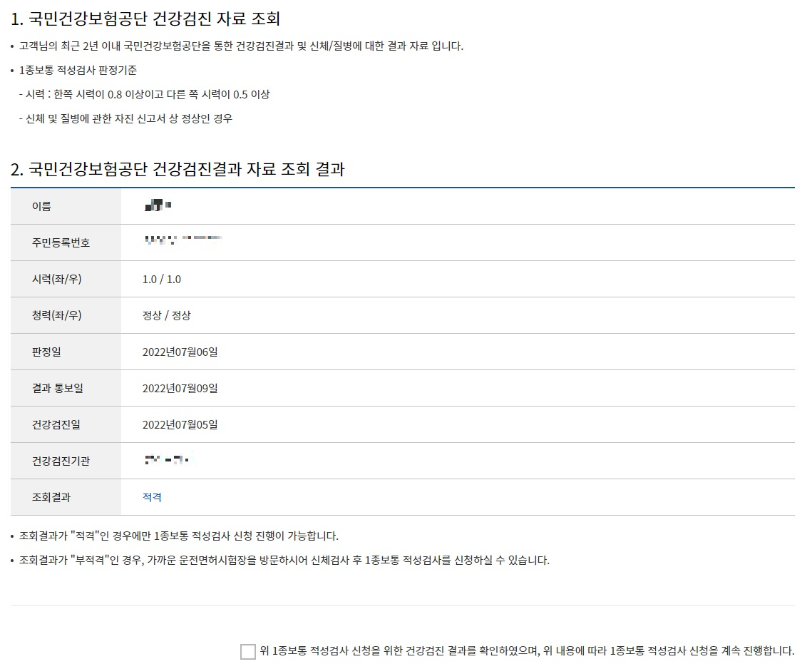Click the '조회결과' row label

pyautogui.click(x=51, y=497)
